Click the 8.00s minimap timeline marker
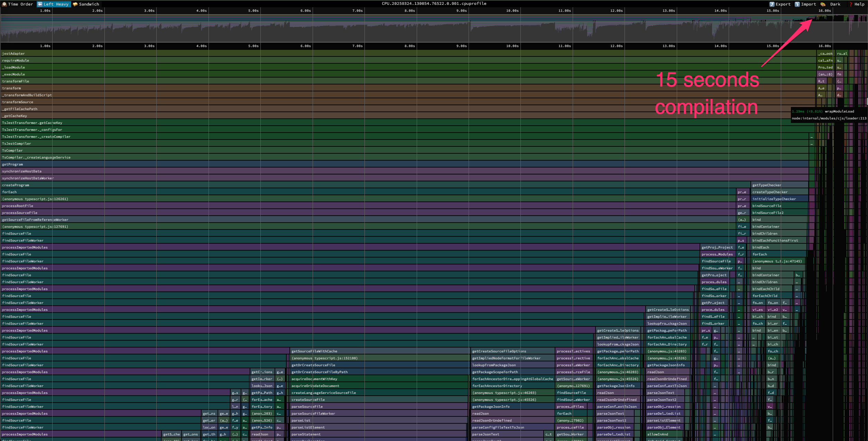Image resolution: width=868 pixels, height=441 pixels. coord(409,11)
